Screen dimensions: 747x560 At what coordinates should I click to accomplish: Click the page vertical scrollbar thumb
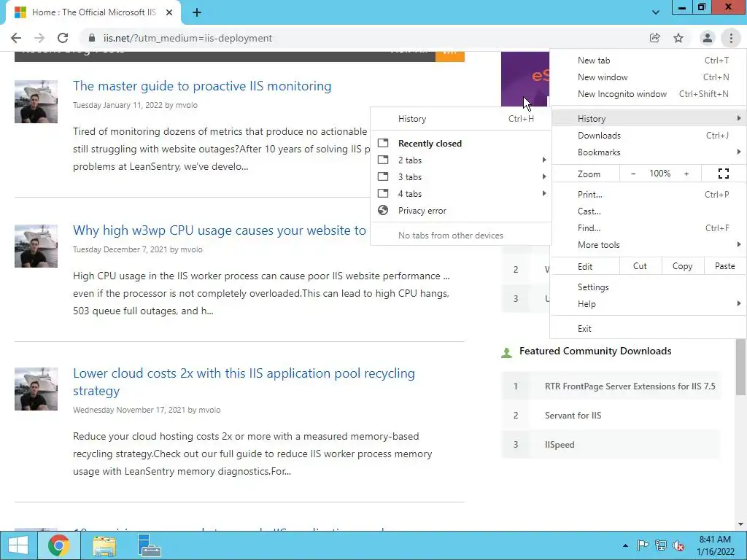click(x=741, y=367)
